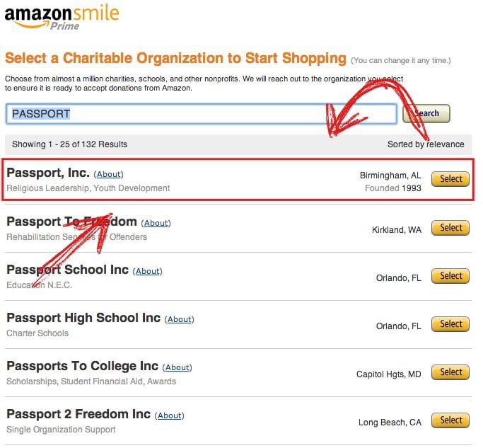Click the PASSPORT search input field
Viewport: 483px width, 448px height.
(202, 114)
